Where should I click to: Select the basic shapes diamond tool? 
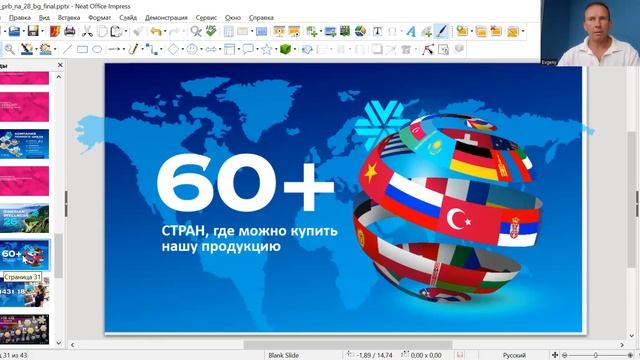coord(173,49)
